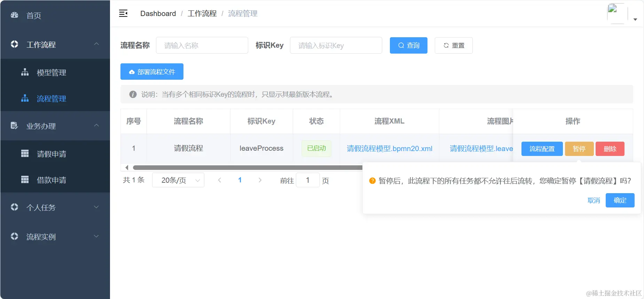Click the table scrollbar left arrow
The width and height of the screenshot is (644, 299).
pos(127,168)
